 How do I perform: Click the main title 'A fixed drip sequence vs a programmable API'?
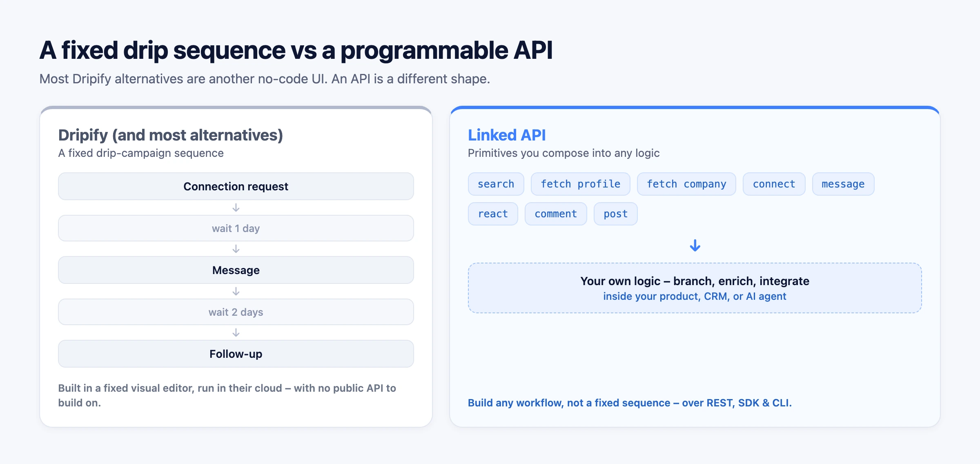pyautogui.click(x=296, y=51)
